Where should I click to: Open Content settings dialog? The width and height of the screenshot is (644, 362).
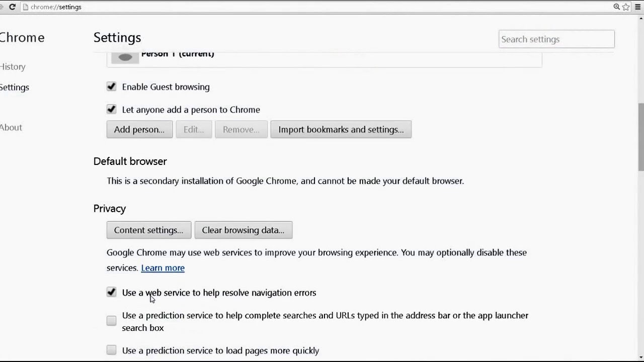(149, 230)
